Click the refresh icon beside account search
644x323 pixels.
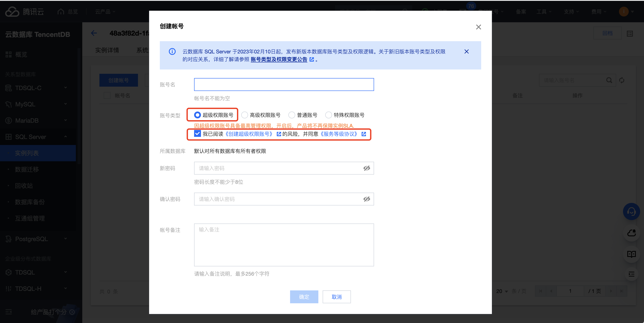tap(622, 80)
